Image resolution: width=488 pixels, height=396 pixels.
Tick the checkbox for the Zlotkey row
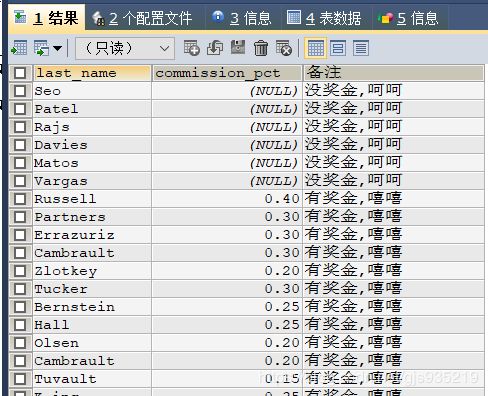tap(20, 271)
